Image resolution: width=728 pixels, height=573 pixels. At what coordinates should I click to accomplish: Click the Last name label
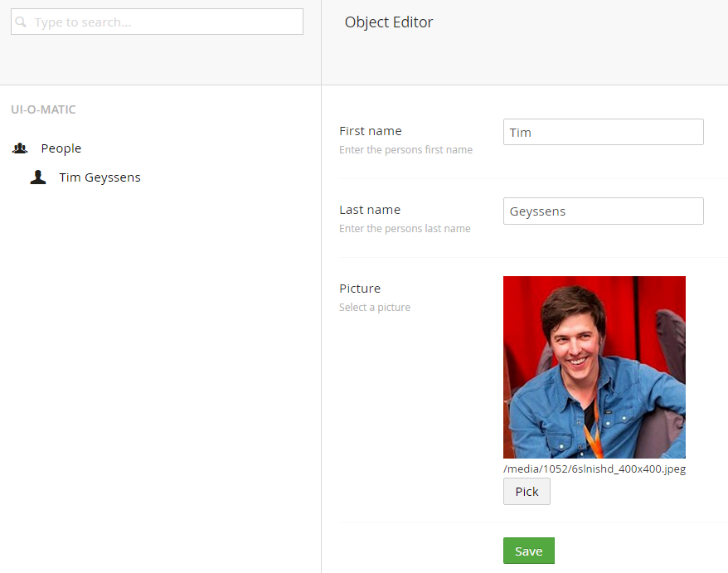coord(370,210)
